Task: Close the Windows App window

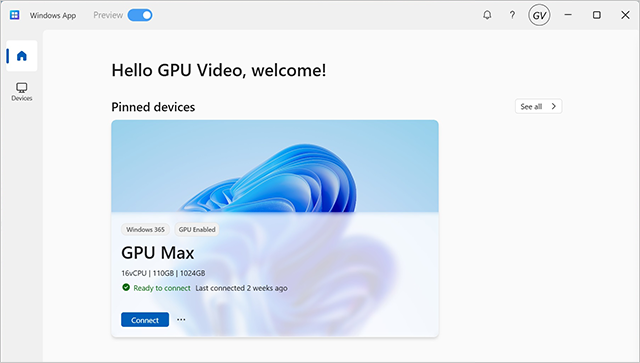Action: pyautogui.click(x=625, y=15)
